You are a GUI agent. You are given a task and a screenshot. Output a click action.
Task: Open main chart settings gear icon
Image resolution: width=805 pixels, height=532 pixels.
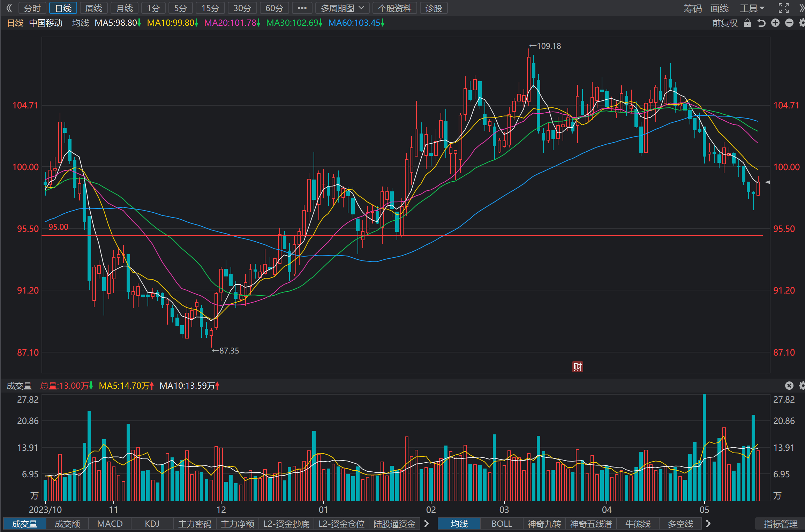click(802, 23)
